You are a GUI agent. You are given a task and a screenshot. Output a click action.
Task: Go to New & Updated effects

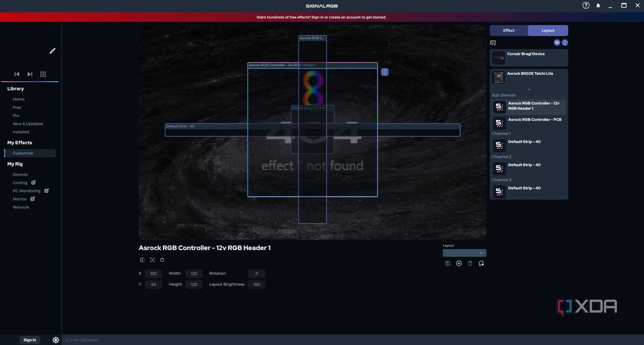click(x=28, y=124)
